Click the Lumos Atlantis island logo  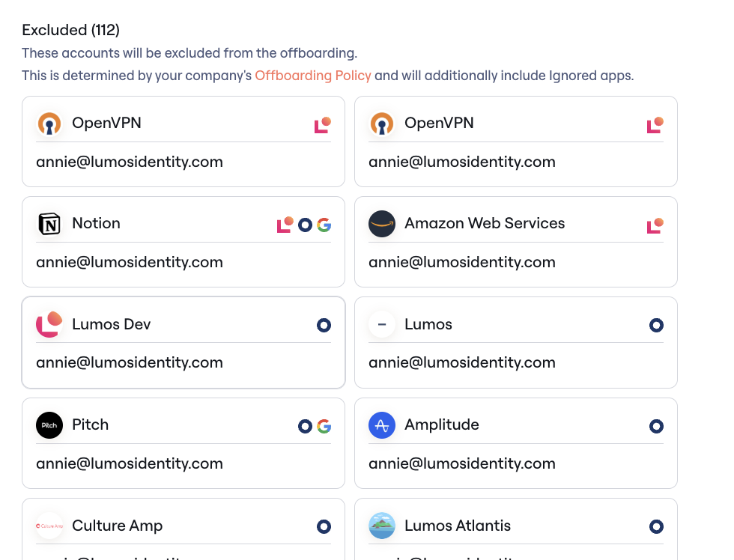pos(382,526)
